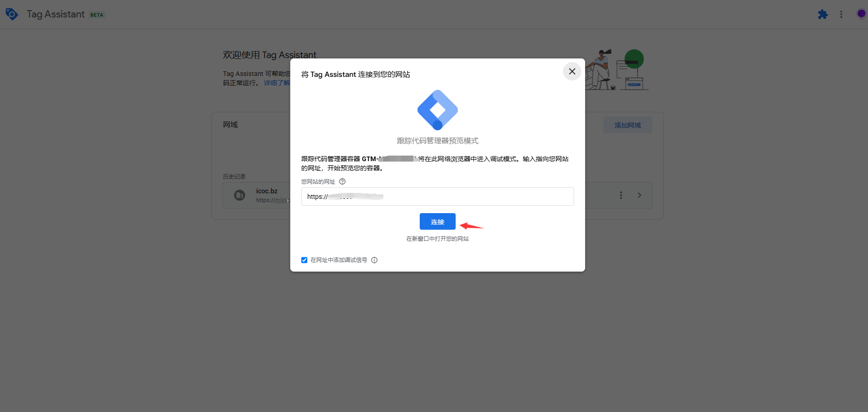The width and height of the screenshot is (868, 412).
Task: Open the extensions puzzle icon
Action: 823,14
